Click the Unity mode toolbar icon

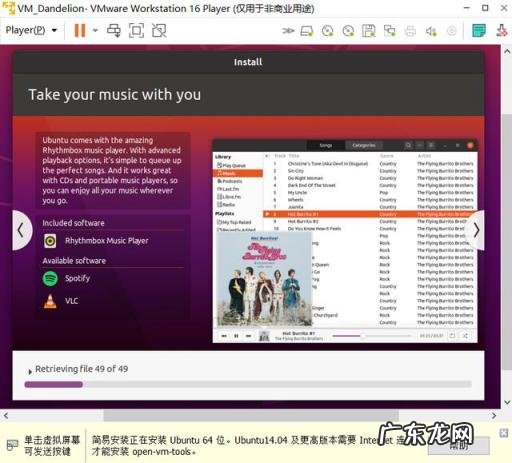pos(159,31)
